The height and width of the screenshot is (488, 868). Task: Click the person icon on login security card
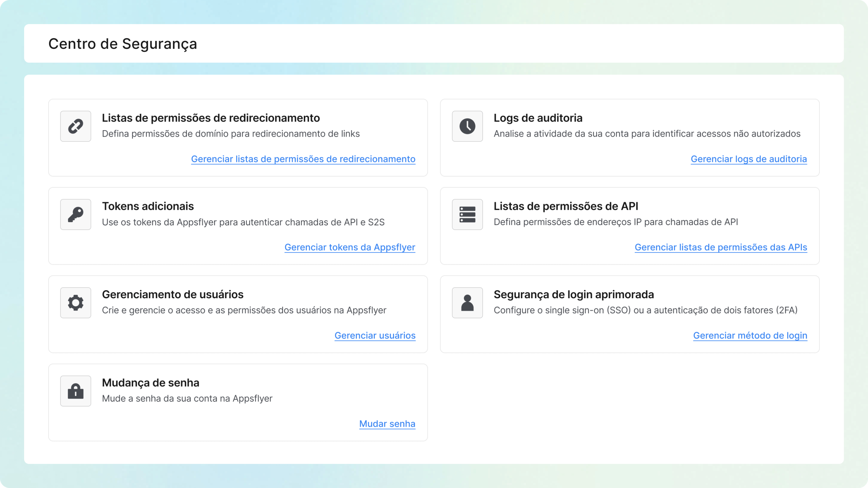(467, 303)
